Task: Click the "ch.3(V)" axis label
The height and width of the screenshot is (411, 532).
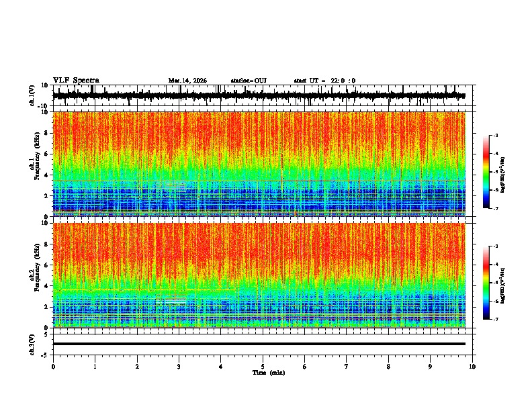Action: (x=32, y=345)
